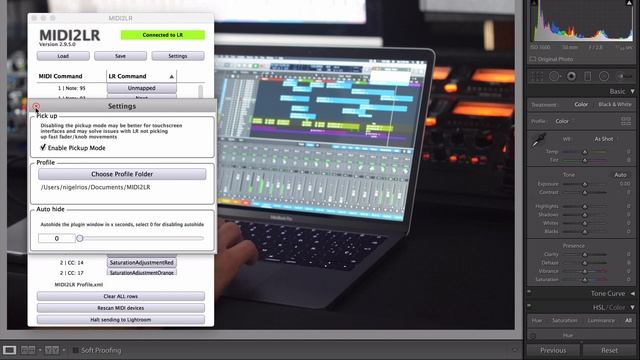Click the Connected to LR status indicator
This screenshot has width=640, height=360.
pos(162,35)
